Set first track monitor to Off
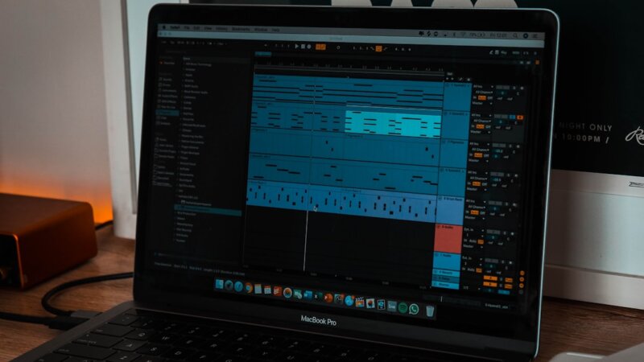The height and width of the screenshot is (362, 644). pos(490,97)
